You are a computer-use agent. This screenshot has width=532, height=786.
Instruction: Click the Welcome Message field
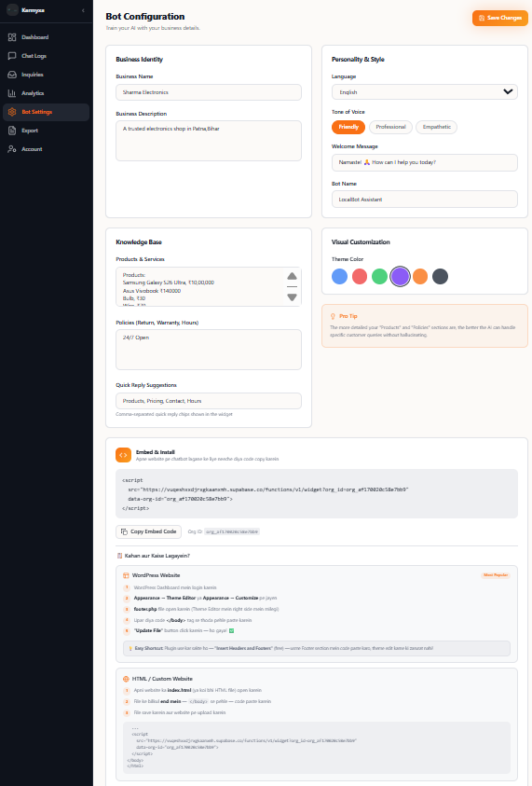tap(424, 162)
